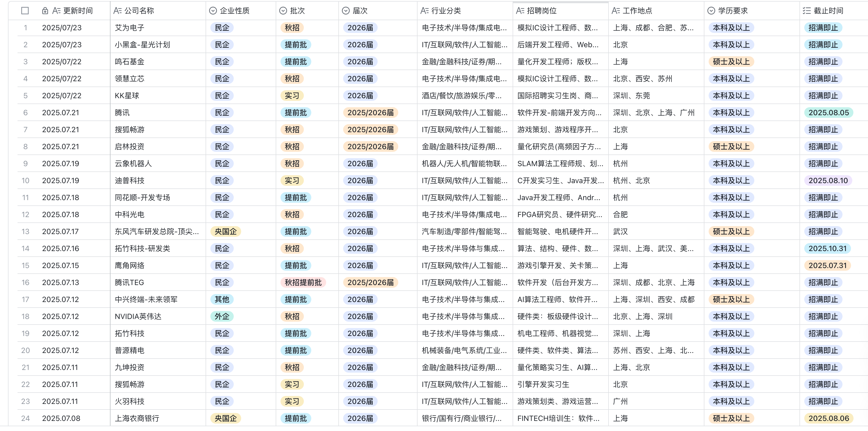The height and width of the screenshot is (431, 868).
Task: Click single-select icon of 企业性质 column
Action: [213, 11]
